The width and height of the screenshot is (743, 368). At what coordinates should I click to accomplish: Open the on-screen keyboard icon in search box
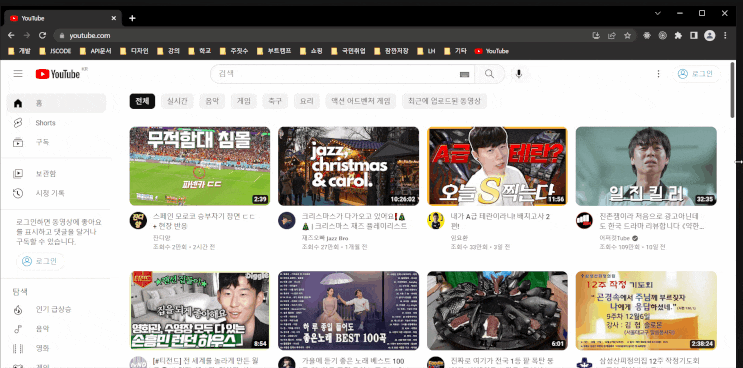pos(464,74)
